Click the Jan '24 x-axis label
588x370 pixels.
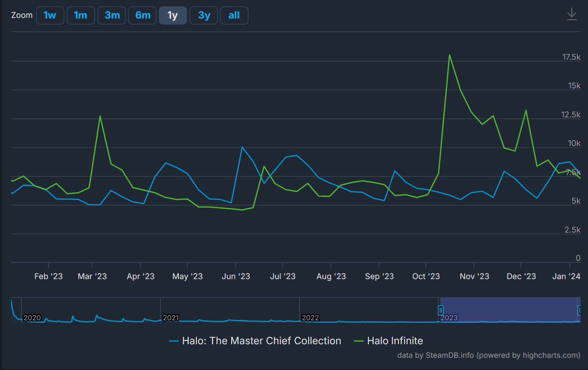pyautogui.click(x=566, y=276)
